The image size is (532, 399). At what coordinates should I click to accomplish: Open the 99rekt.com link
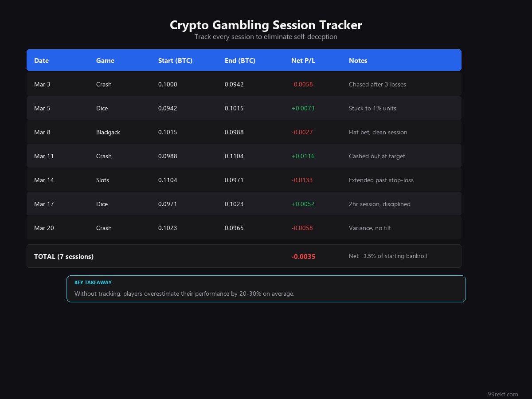(502, 394)
